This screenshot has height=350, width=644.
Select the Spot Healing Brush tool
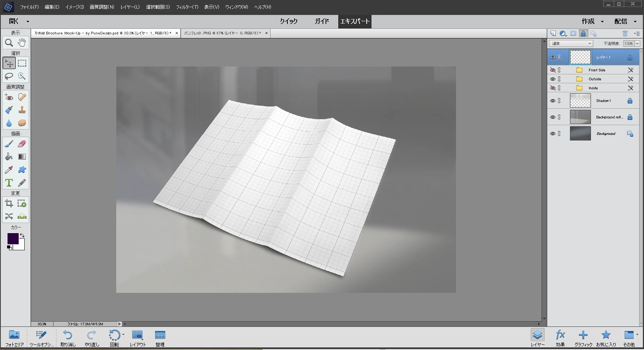22,97
